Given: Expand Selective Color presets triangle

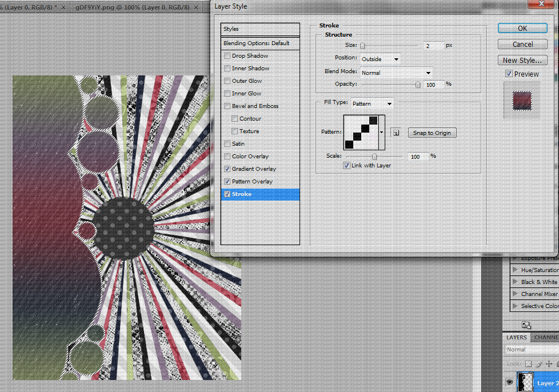Looking at the screenshot, I should [x=515, y=306].
